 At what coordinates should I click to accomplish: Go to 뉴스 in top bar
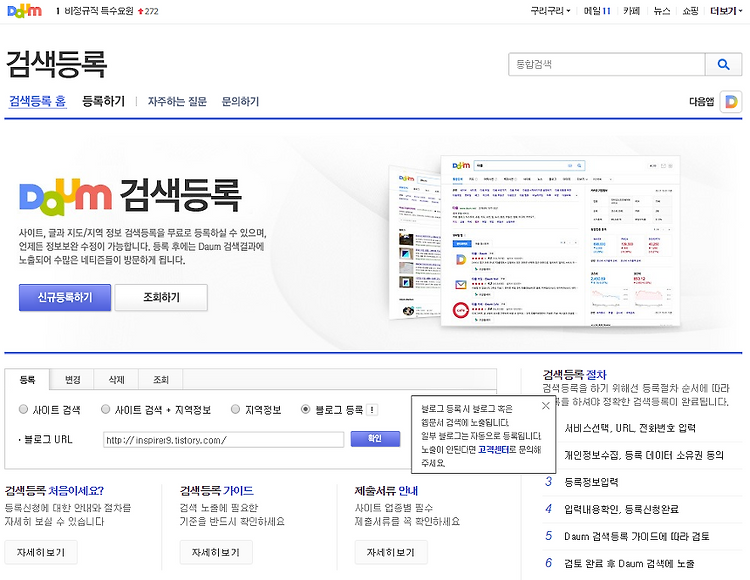click(x=662, y=11)
